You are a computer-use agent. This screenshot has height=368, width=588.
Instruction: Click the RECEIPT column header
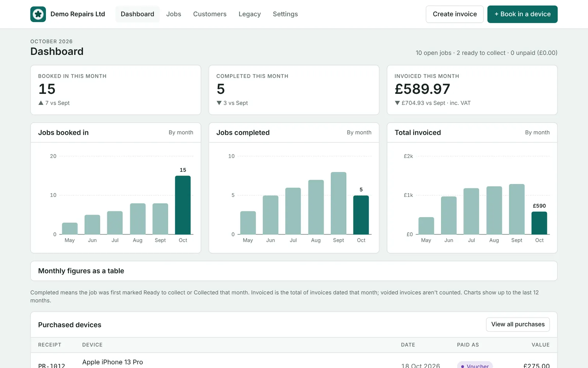[50, 345]
